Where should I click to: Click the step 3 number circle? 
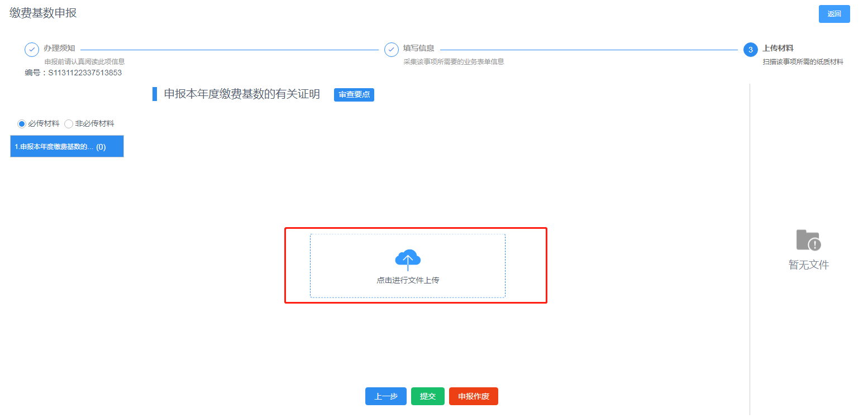pos(750,50)
